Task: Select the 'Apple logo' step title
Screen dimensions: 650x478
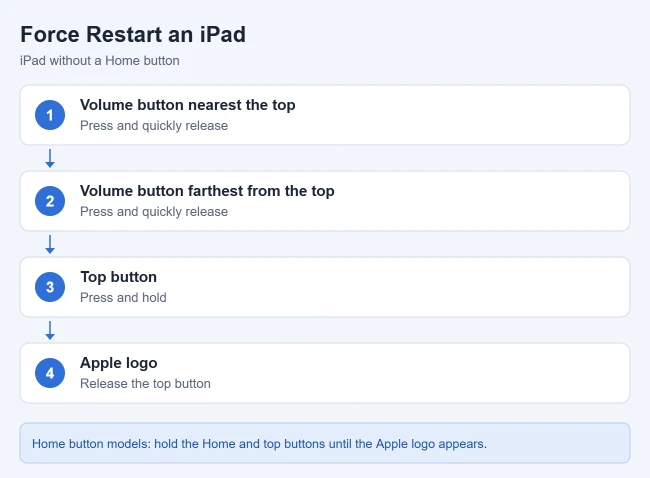Action: coord(119,363)
